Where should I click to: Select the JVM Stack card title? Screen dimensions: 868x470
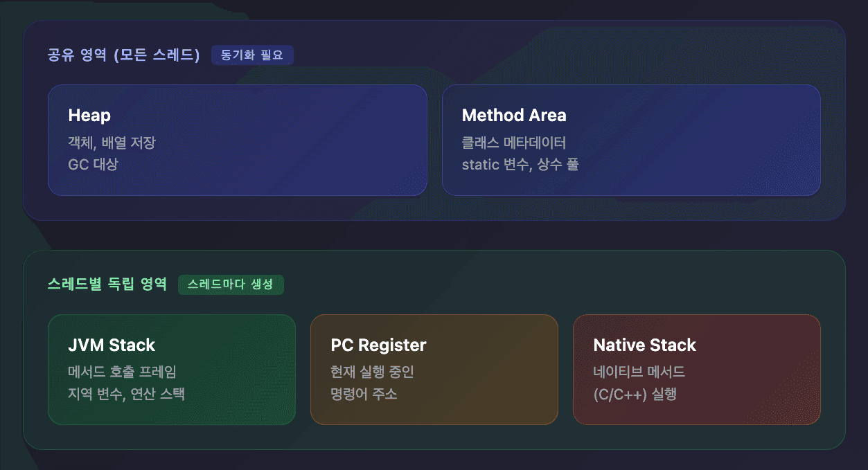pyautogui.click(x=112, y=345)
